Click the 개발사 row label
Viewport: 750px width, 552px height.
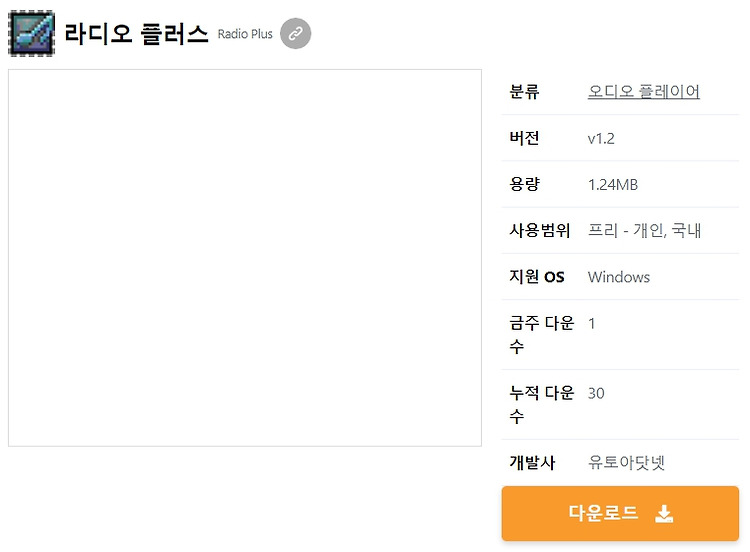coord(532,462)
